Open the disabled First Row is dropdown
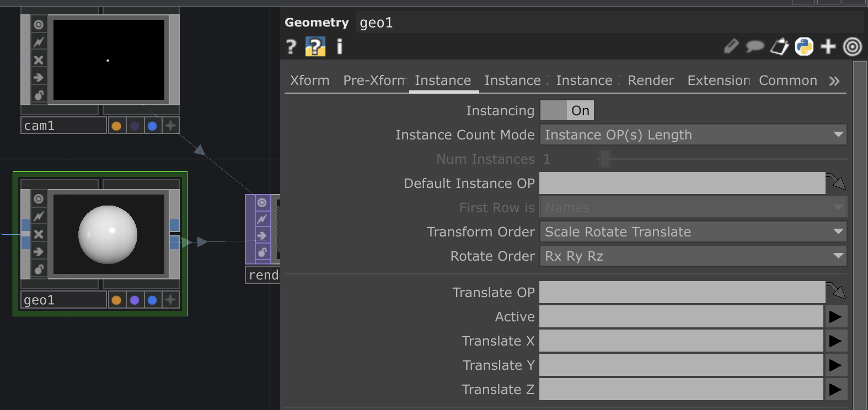Viewport: 868px width, 410px height. (693, 208)
